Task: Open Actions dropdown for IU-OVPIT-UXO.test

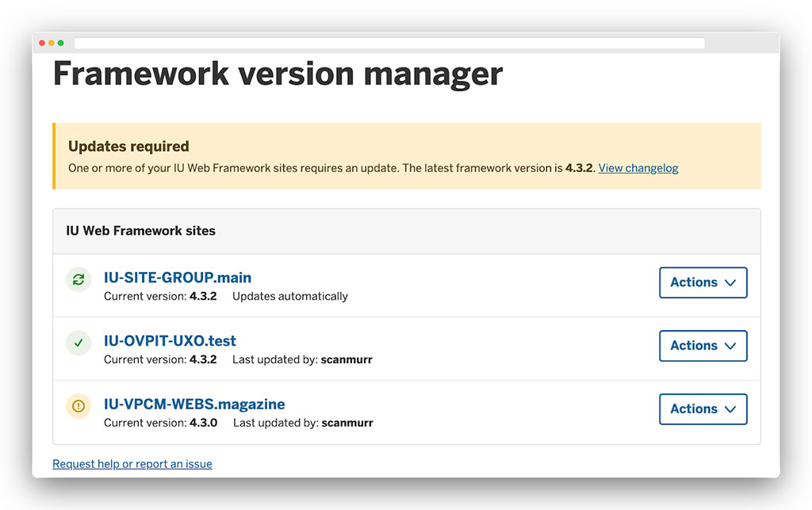Action: coord(703,345)
